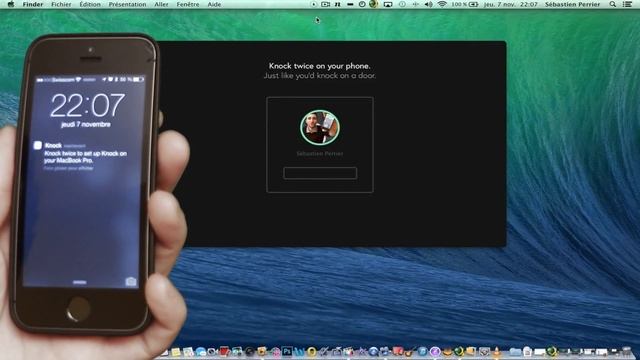Image resolution: width=640 pixels, height=360 pixels.
Task: Open the Aide menu
Action: pos(214,4)
